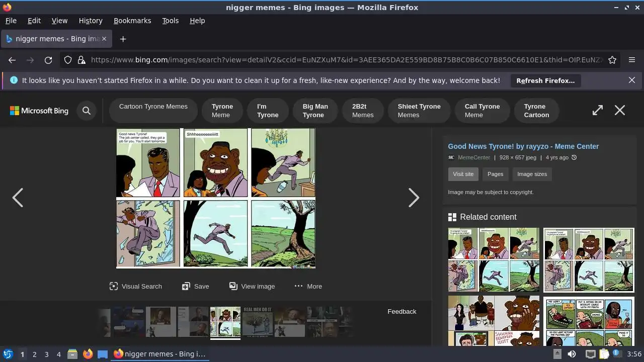Click the Visit site button

[463, 174]
